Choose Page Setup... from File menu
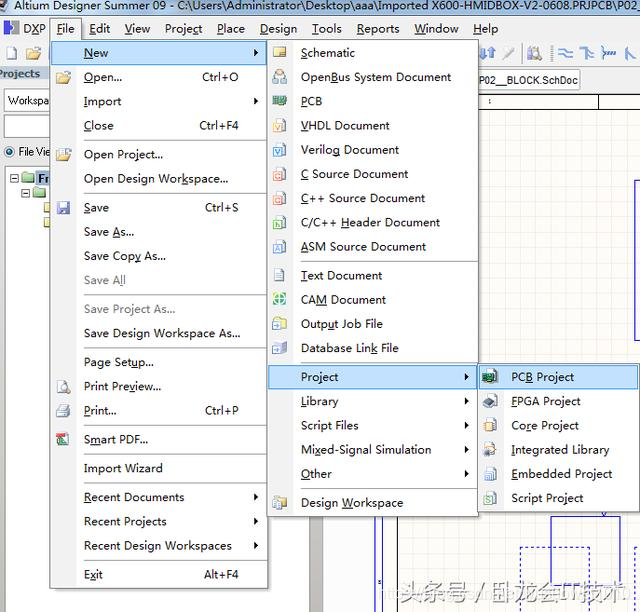 click(159, 362)
